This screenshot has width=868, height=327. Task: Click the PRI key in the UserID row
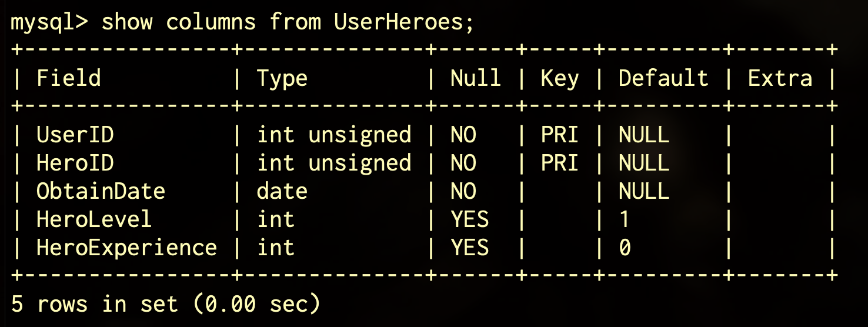point(559,135)
